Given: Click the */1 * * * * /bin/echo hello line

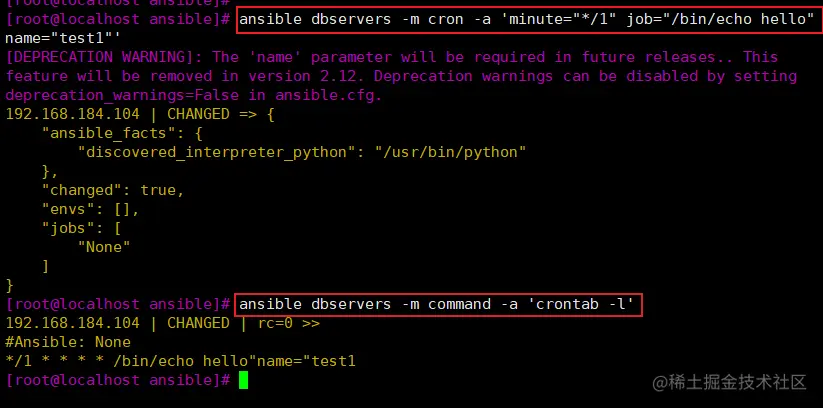Looking at the screenshot, I should click(181, 361).
